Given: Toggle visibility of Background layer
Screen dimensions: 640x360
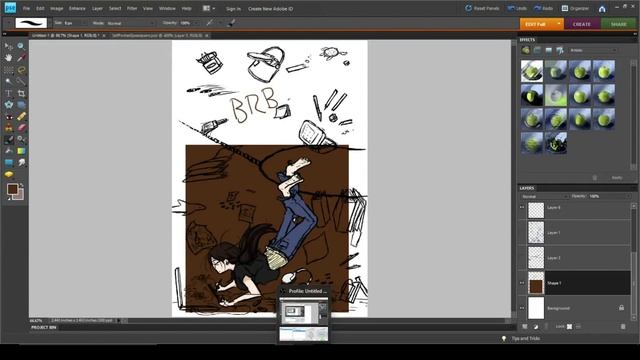Looking at the screenshot, I should (x=522, y=308).
